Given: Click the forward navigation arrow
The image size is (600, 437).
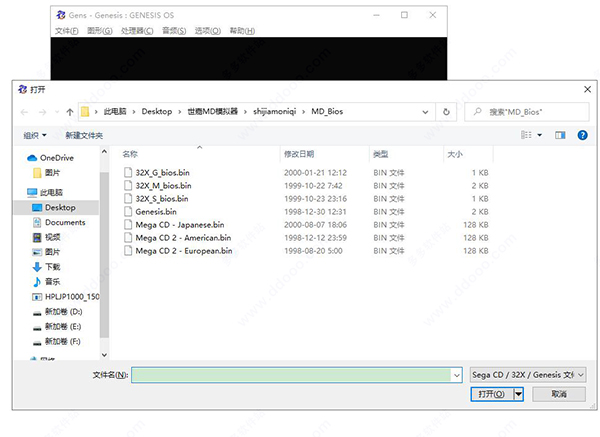Looking at the screenshot, I should pos(42,112).
